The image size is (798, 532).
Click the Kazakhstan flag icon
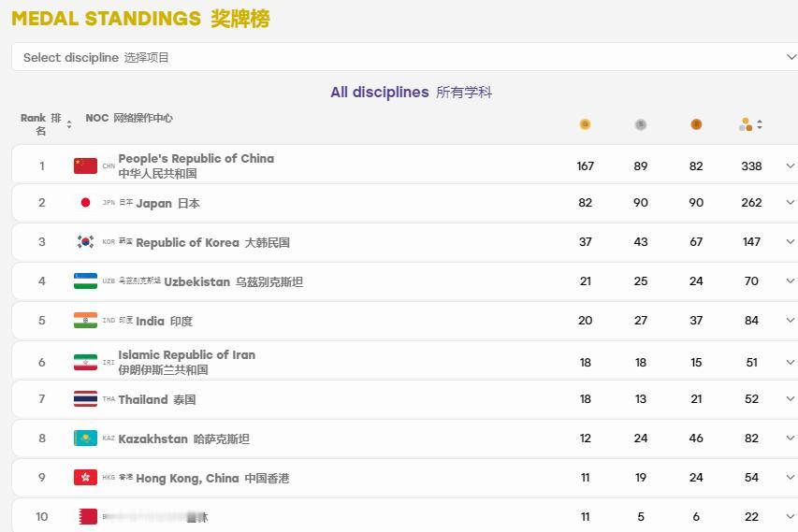[85, 438]
